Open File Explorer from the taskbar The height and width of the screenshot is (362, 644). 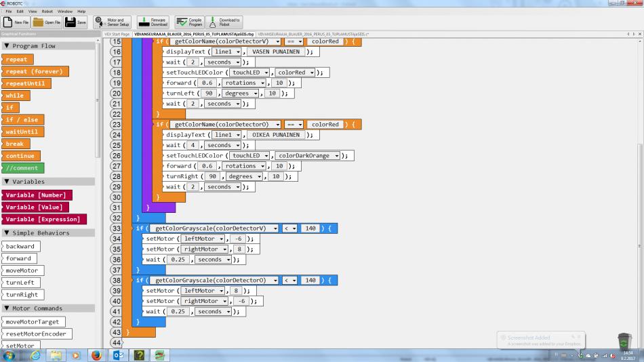(x=56, y=355)
